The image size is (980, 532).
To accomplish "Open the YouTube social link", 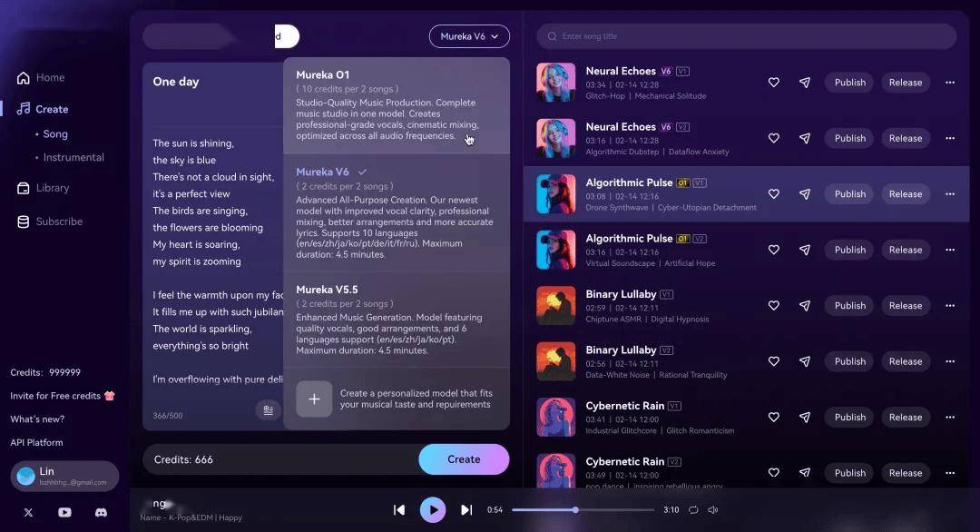I will (64, 512).
